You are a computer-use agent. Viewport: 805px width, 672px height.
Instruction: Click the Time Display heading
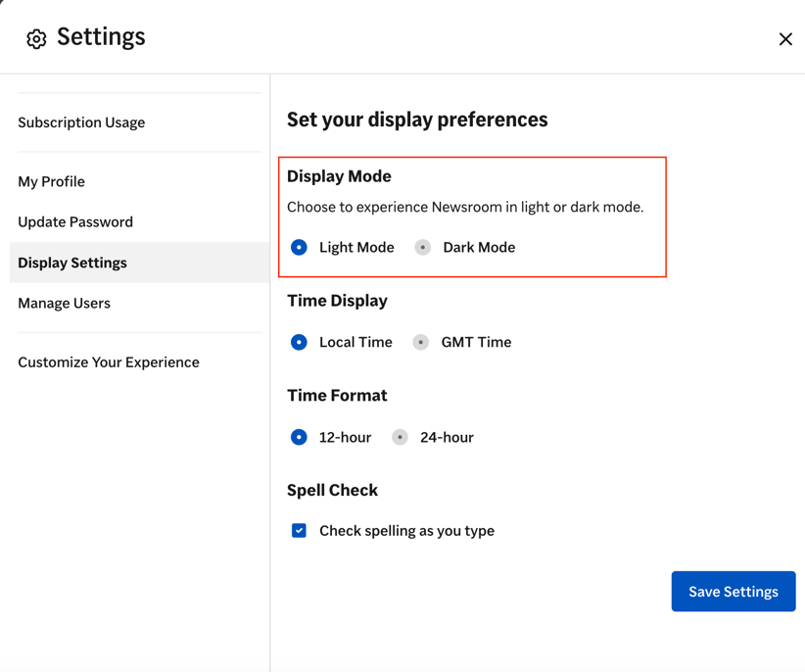coord(337,301)
